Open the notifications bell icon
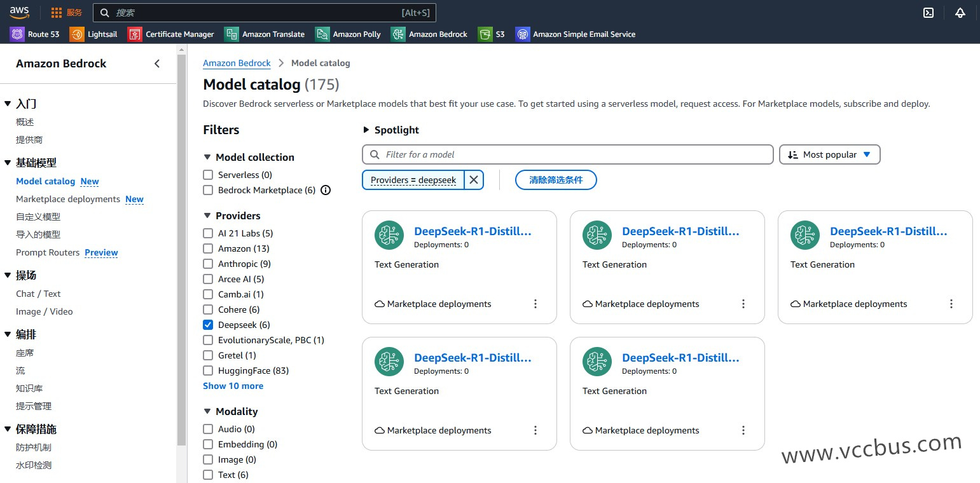 pyautogui.click(x=960, y=13)
